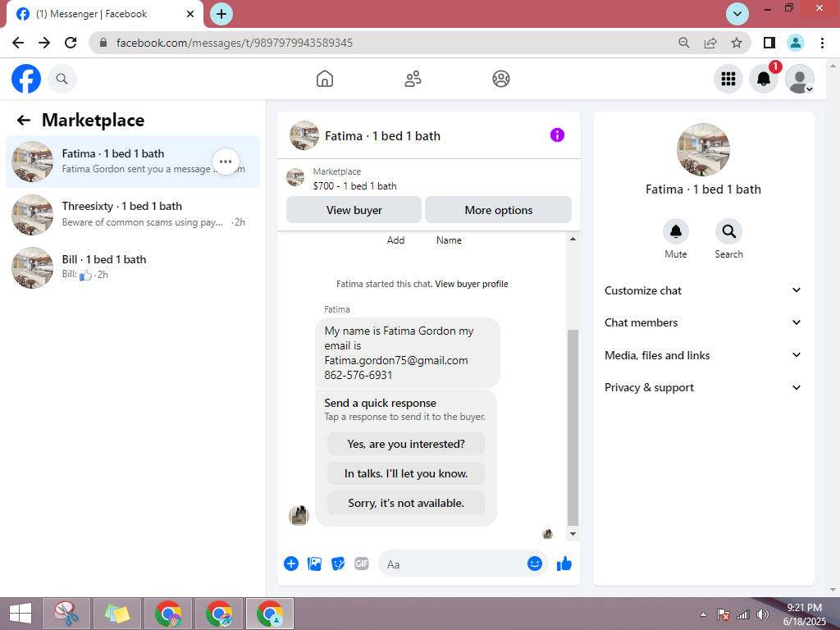
Task: Open Facebook home via logo
Action: coord(26,79)
